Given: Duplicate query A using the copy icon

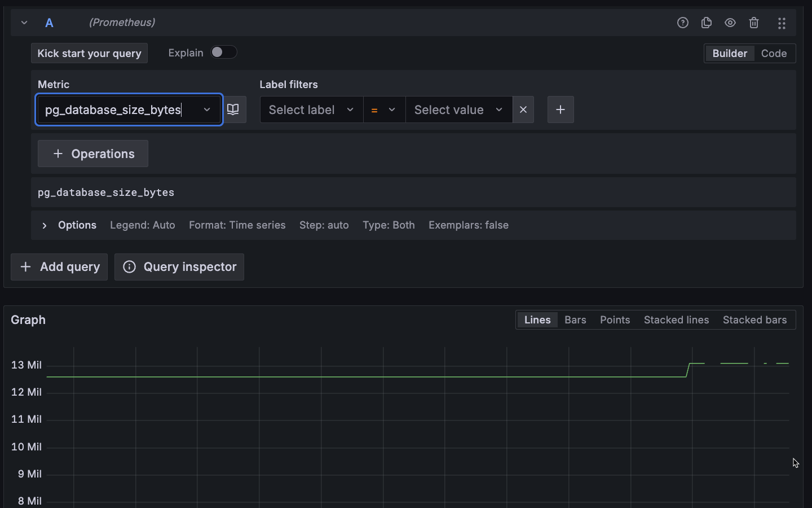Looking at the screenshot, I should (x=706, y=23).
